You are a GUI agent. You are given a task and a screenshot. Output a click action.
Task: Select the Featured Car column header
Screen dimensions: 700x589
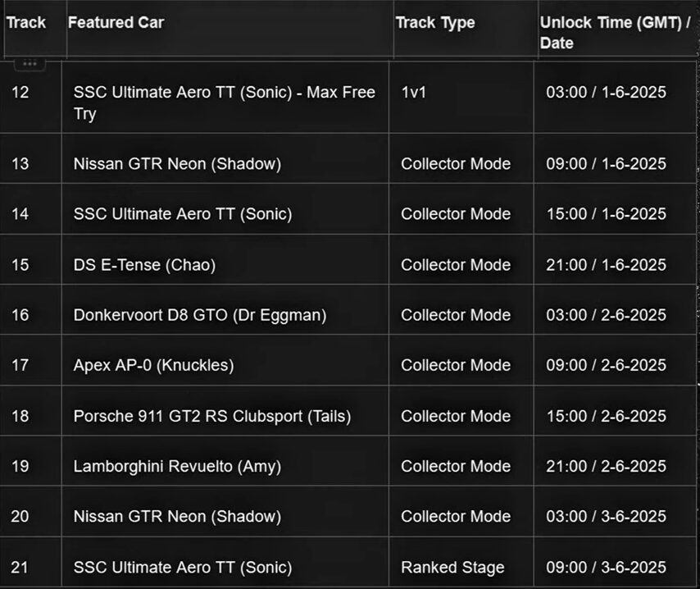(230, 30)
